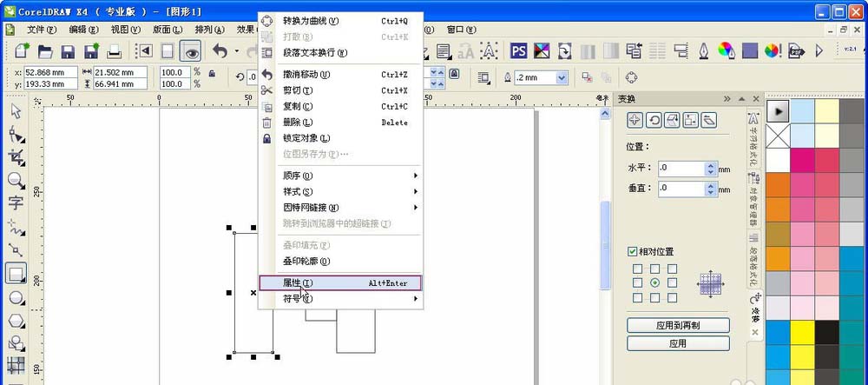Click the Undo arrow in toolbar
Screen dimensions: 868x385
[220, 51]
